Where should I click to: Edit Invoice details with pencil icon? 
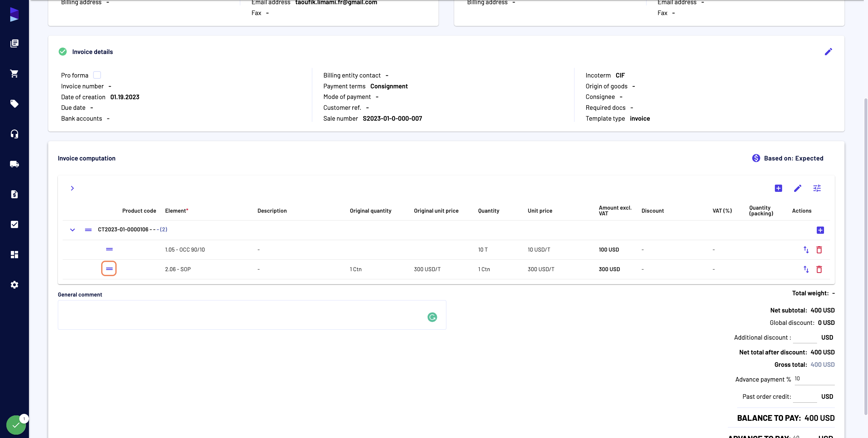828,52
